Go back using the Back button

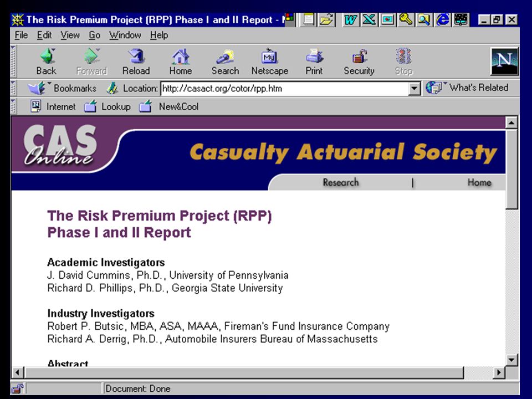coord(47,62)
